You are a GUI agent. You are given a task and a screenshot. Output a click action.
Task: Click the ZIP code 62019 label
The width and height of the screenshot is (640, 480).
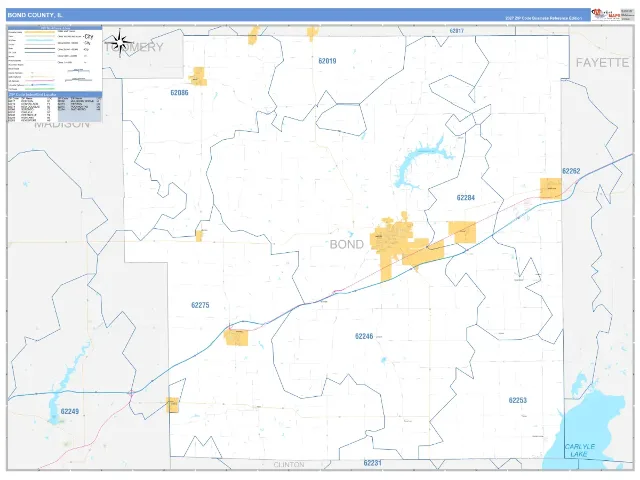click(x=327, y=61)
